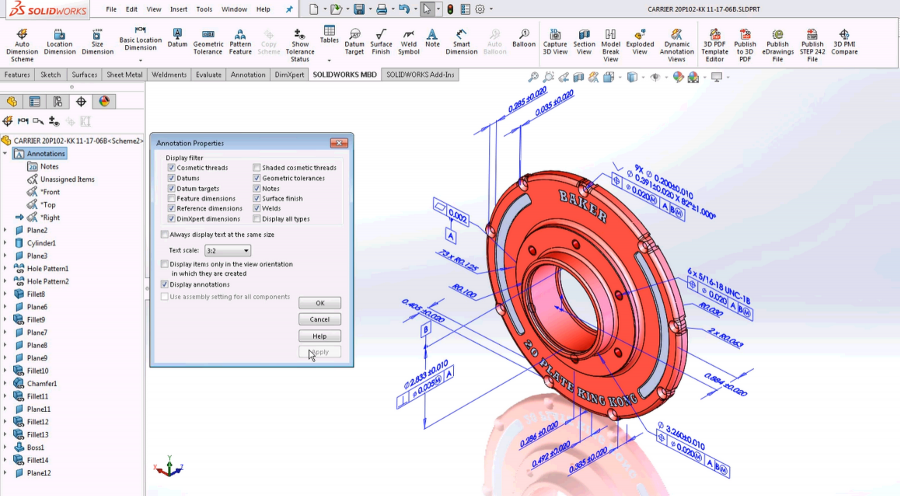Close the Annotation Properties dialog

pyautogui.click(x=339, y=143)
